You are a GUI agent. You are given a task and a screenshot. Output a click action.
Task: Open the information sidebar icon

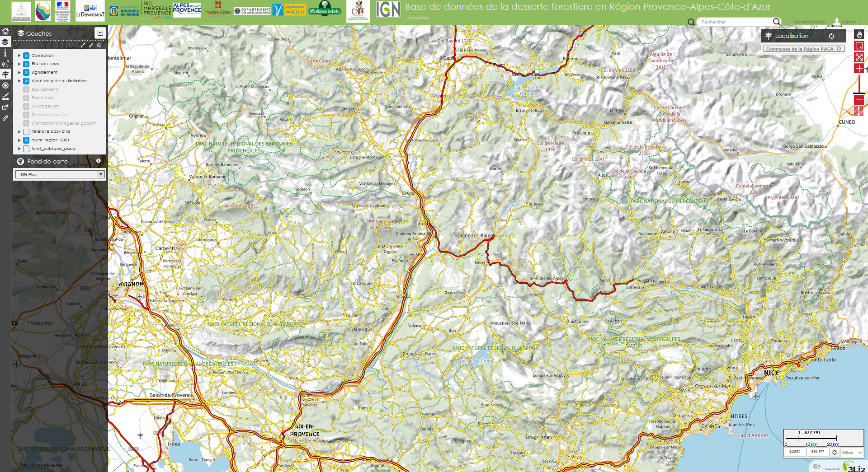[5, 53]
